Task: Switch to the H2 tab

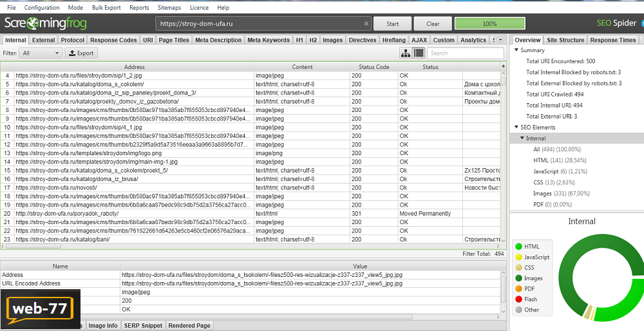Action: coord(313,40)
